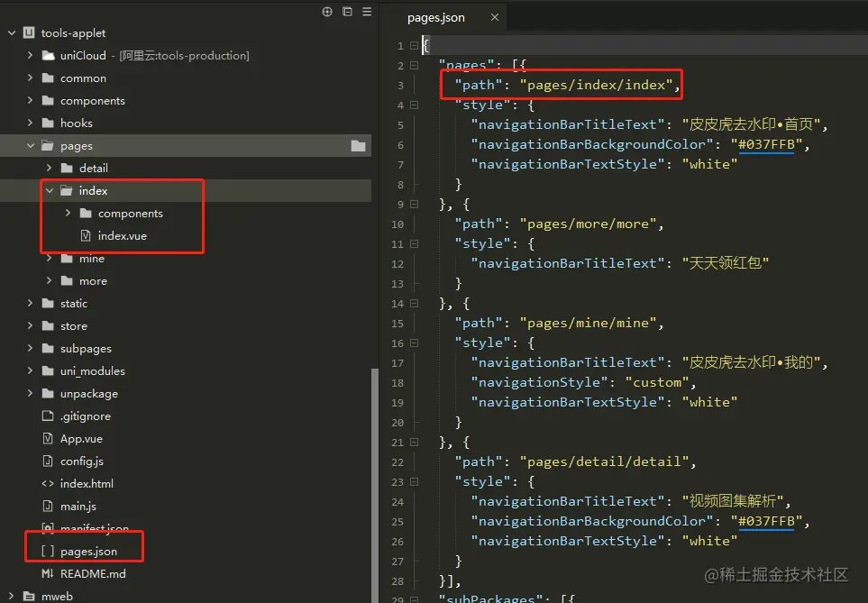Click "pages/index/index" path string on line 3
The image size is (868, 603).
tap(596, 86)
